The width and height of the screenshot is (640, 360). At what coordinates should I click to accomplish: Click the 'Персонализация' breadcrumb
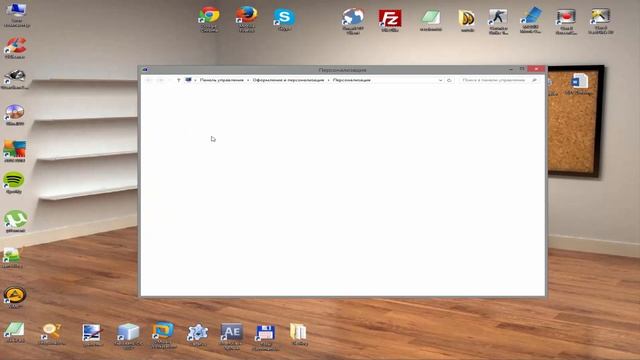351,80
